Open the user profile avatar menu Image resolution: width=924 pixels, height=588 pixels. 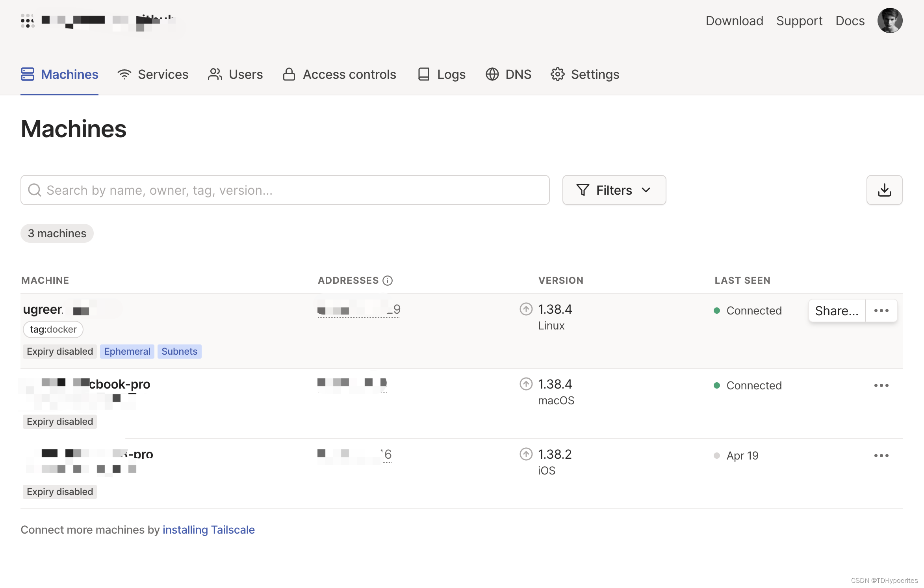(890, 20)
